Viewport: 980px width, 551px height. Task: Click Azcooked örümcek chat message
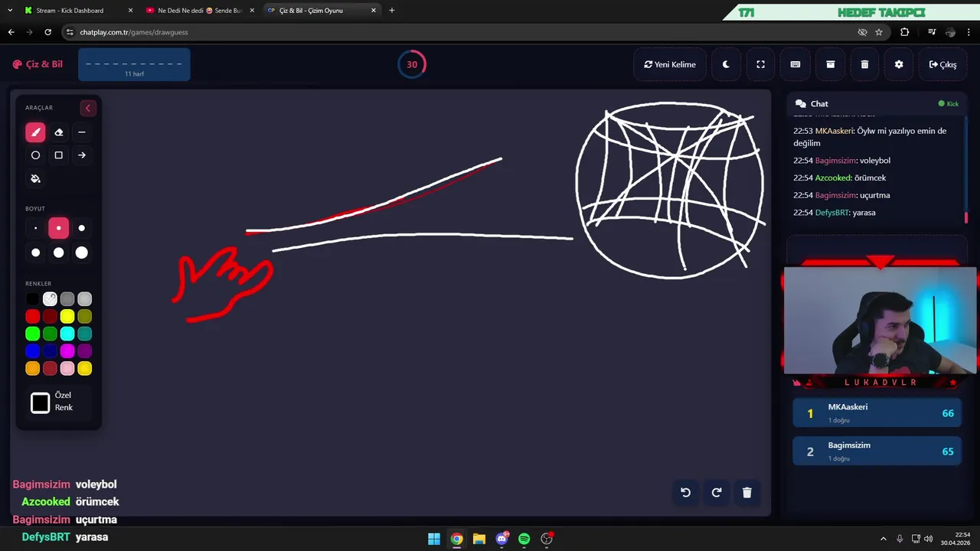(x=840, y=178)
